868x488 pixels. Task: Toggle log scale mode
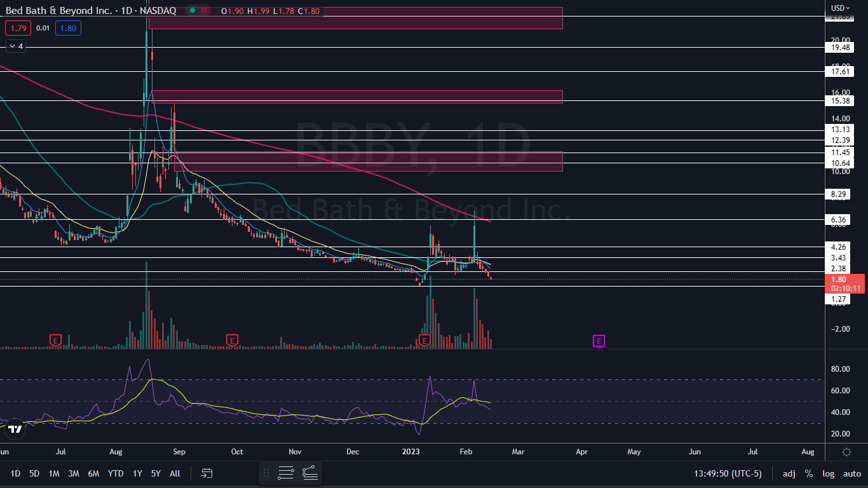[828, 473]
